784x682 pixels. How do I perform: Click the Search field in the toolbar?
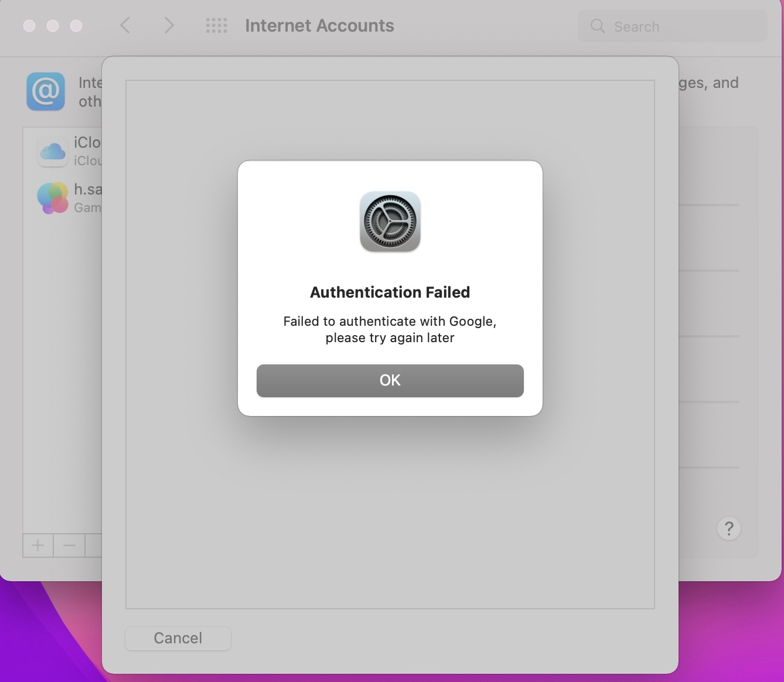pyautogui.click(x=673, y=26)
